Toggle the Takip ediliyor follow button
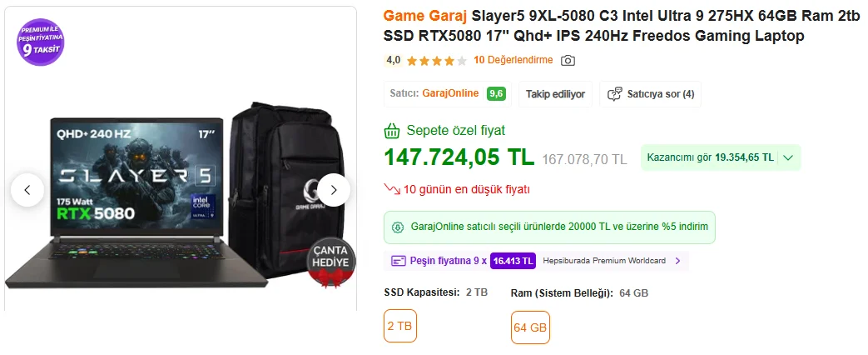Viewport: 868px width, 355px height. pyautogui.click(x=555, y=94)
